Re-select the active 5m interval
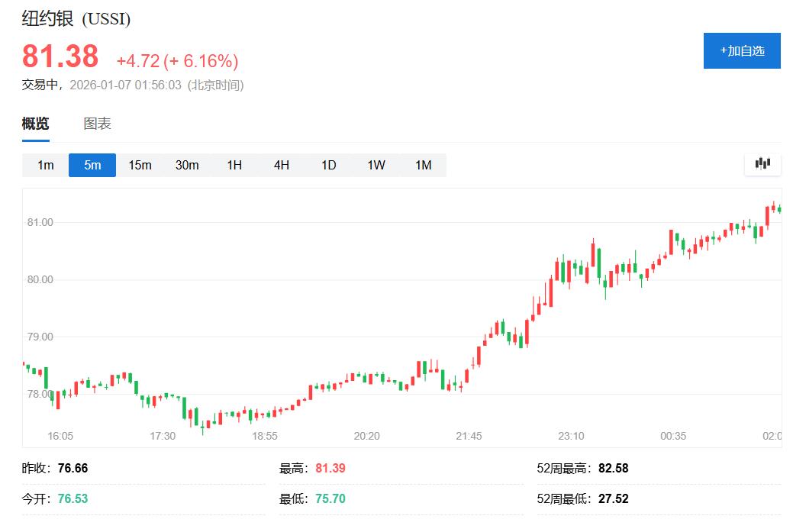Viewport: 793px width, 532px height. tap(92, 164)
